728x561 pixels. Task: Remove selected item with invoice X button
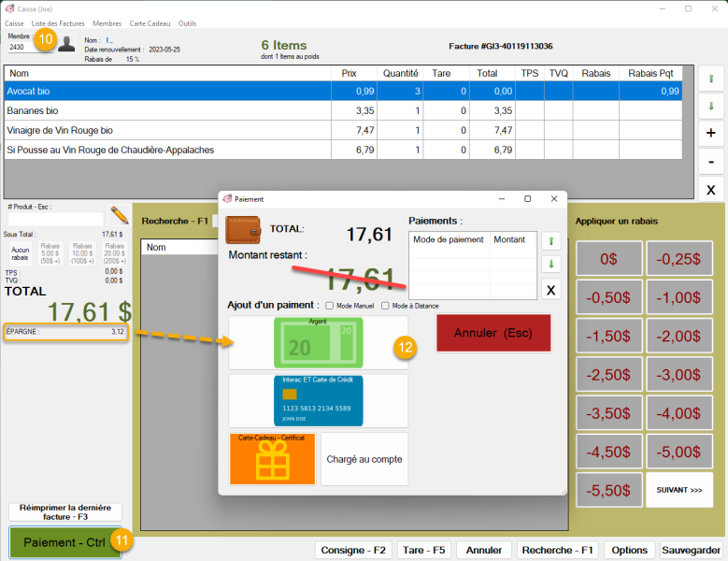click(x=711, y=190)
